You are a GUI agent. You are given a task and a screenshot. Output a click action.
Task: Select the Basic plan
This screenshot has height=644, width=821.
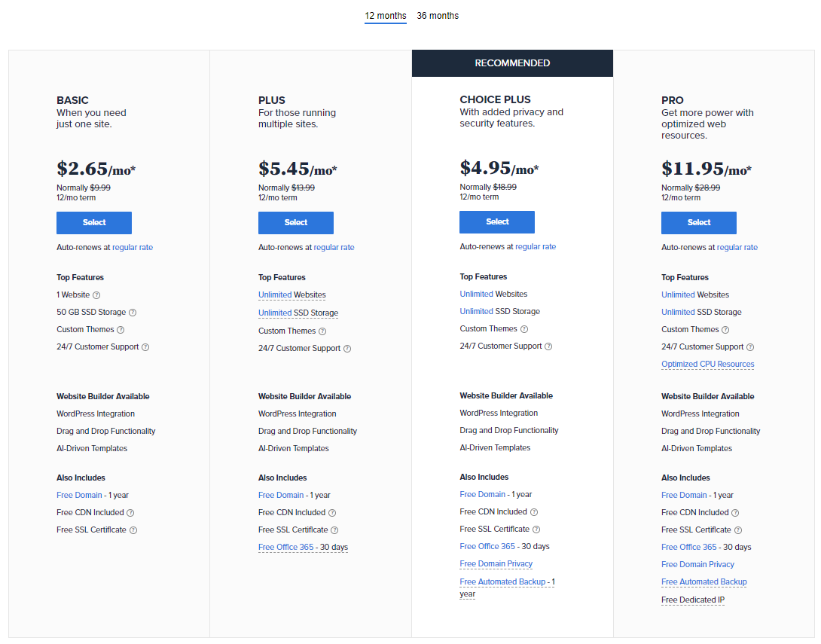click(94, 222)
